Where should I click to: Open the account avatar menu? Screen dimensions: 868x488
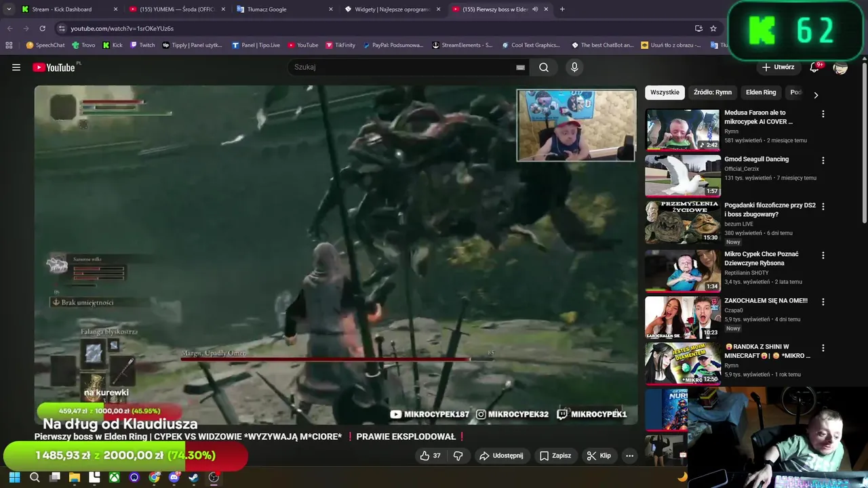pyautogui.click(x=840, y=67)
